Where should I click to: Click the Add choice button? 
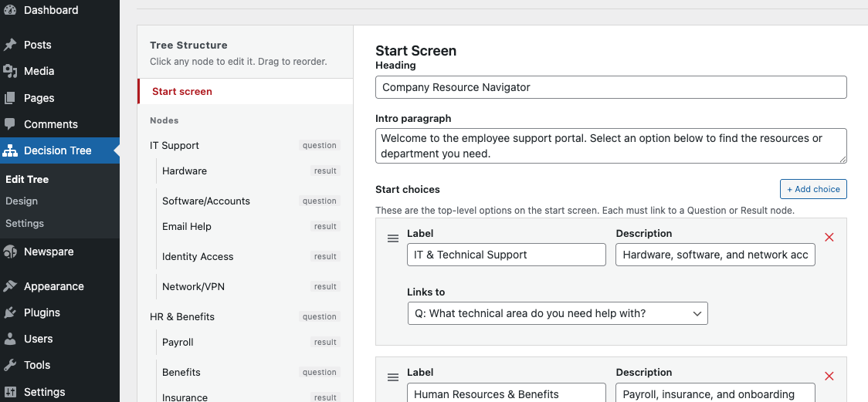pos(813,188)
